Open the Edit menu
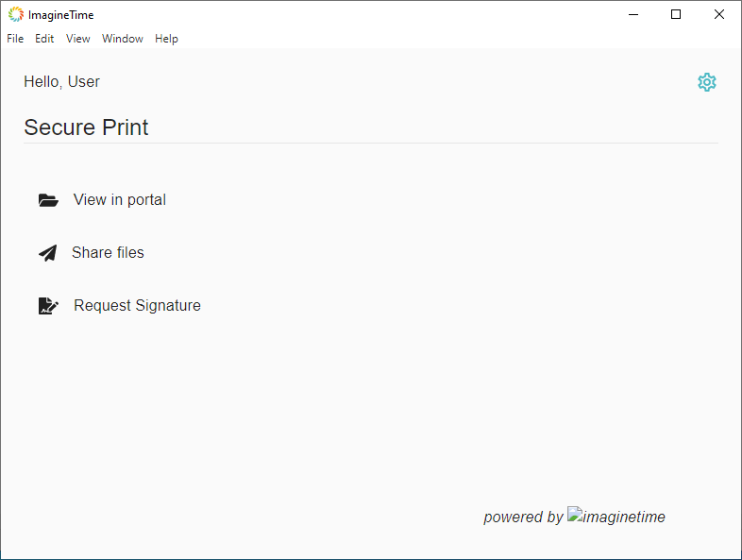Viewport: 742px width, 560px height. click(44, 39)
